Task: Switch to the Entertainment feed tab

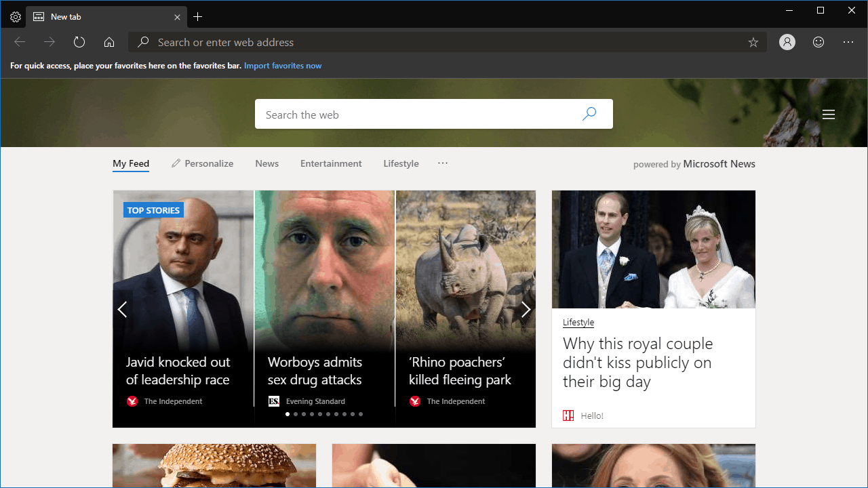Action: (x=331, y=163)
